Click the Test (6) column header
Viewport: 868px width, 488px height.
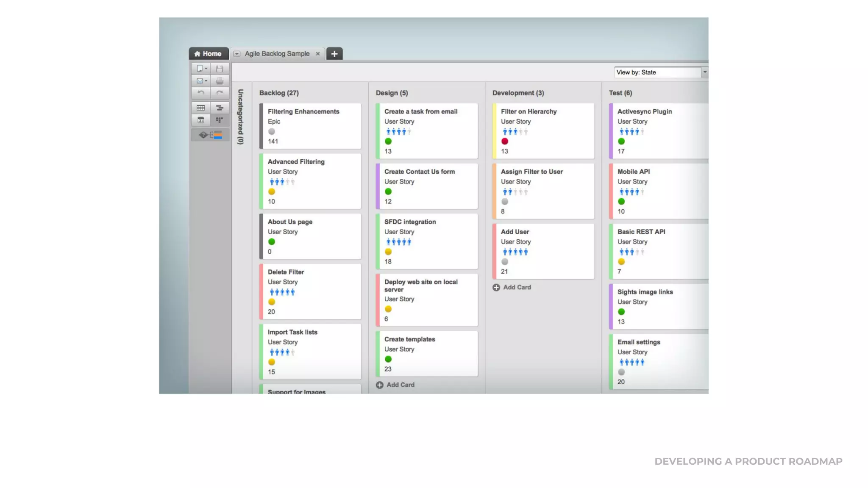click(620, 93)
